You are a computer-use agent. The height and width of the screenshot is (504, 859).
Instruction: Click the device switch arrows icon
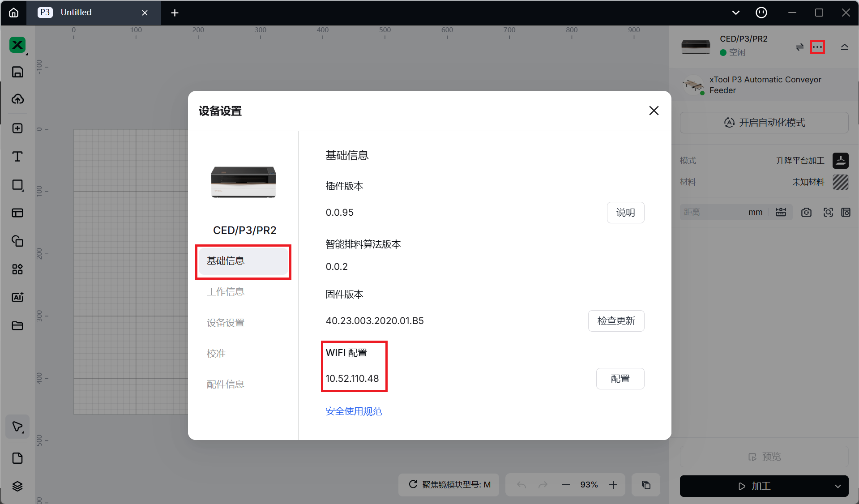coord(799,47)
